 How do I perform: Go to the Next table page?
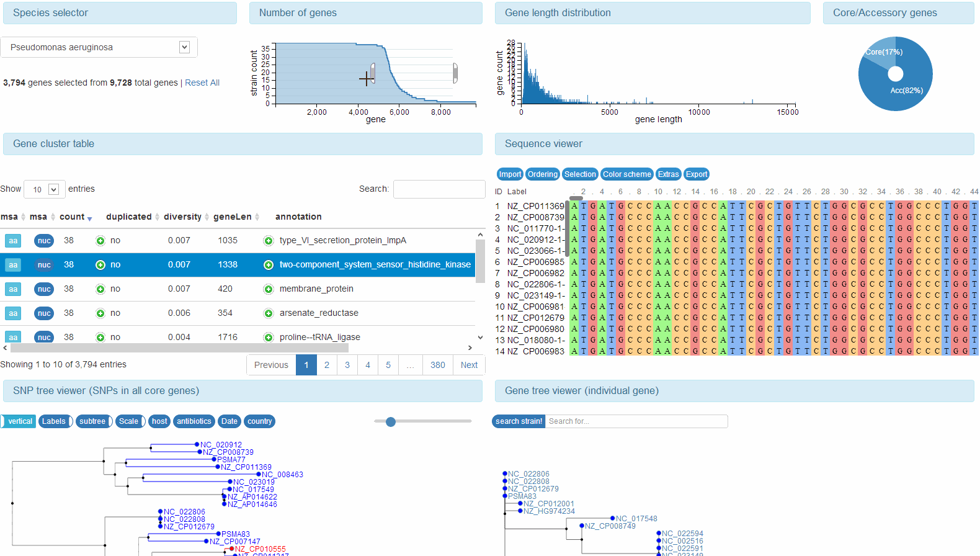[x=469, y=365]
